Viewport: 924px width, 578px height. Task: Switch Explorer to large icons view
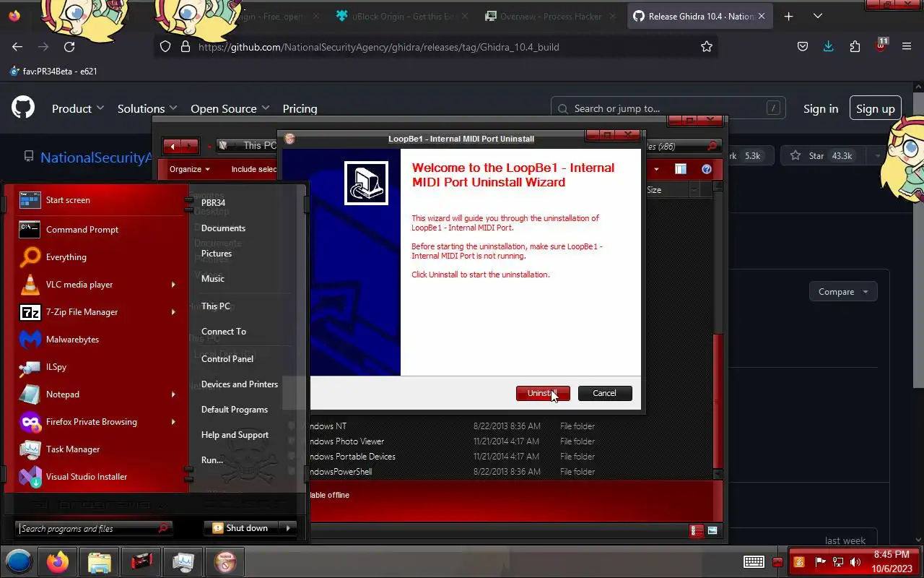pos(712,531)
